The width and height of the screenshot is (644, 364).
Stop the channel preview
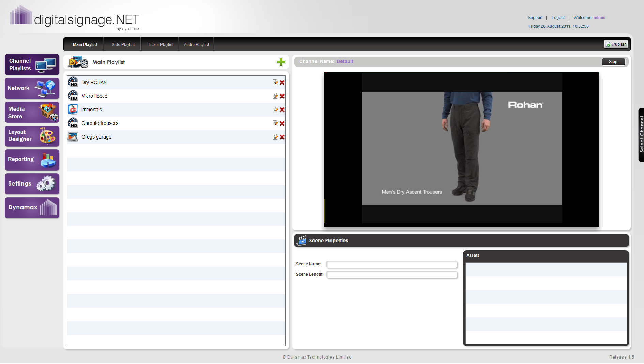(x=613, y=62)
